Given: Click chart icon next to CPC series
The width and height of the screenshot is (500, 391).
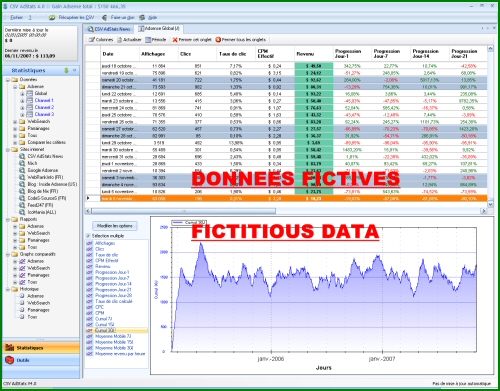Looking at the screenshot, I should pyautogui.click(x=89, y=307).
